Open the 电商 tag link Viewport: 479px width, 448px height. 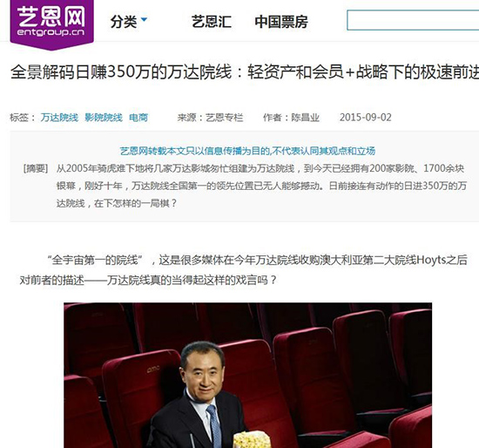(138, 118)
